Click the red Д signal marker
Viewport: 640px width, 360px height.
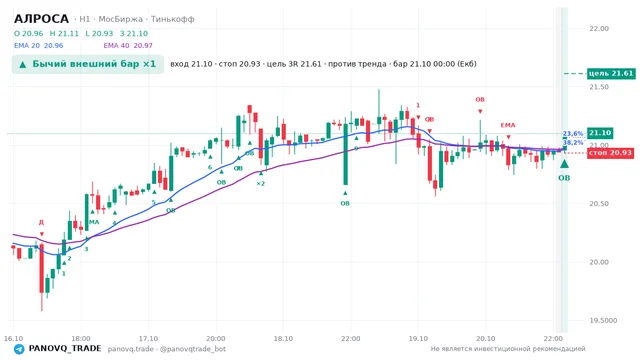coord(41,222)
